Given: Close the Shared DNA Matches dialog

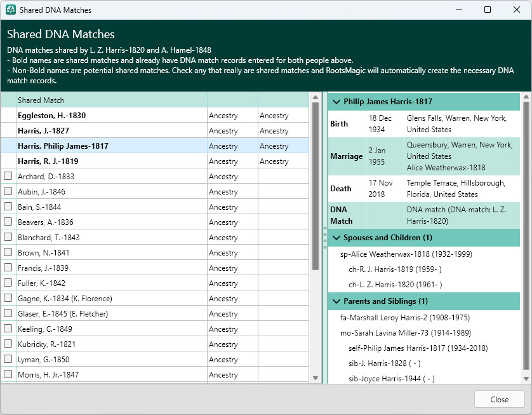Looking at the screenshot, I should (x=499, y=399).
